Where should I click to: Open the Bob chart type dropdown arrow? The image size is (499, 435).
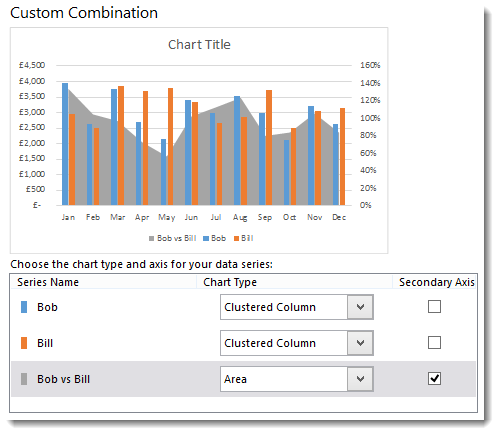coord(360,307)
